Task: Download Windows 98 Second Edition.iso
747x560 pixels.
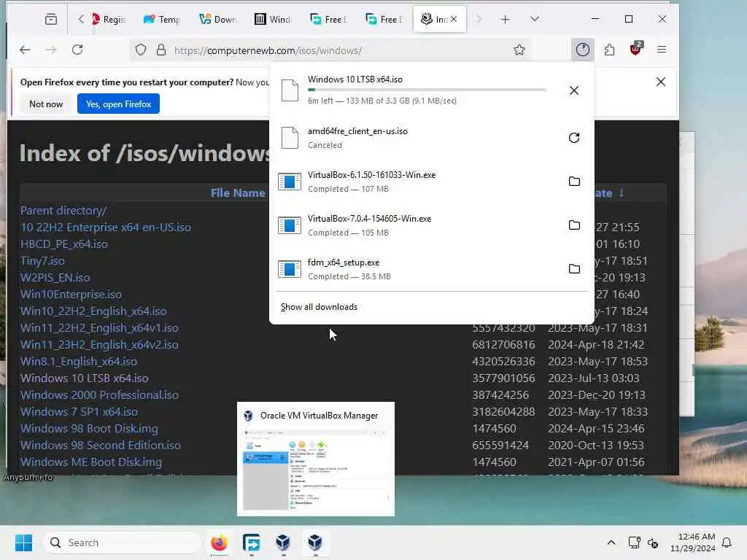Action: (x=101, y=446)
